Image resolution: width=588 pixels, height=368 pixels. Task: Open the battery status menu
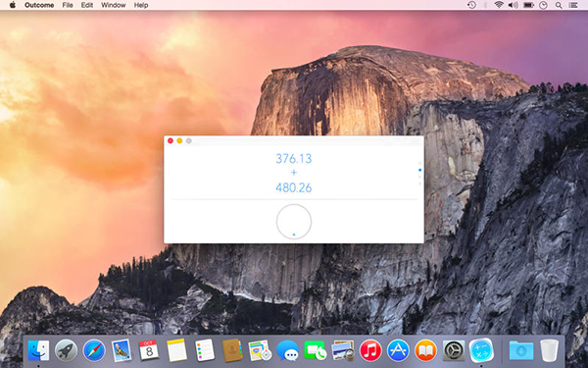528,5
